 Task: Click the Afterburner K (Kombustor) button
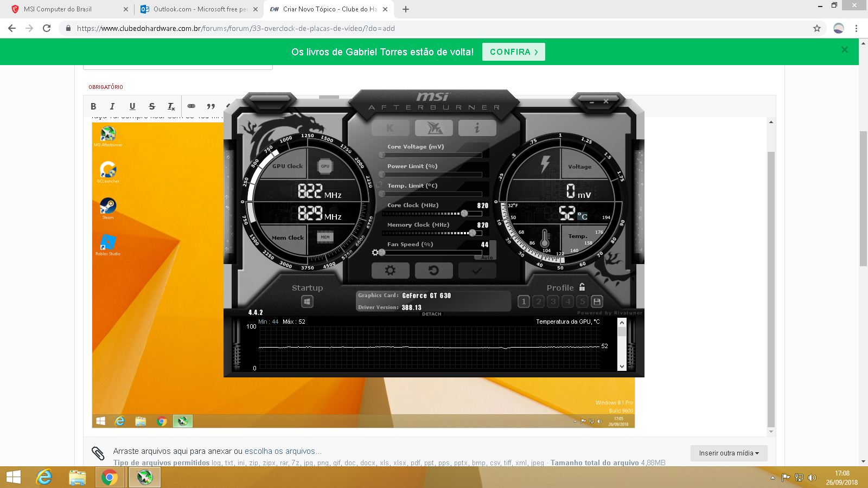[x=390, y=128]
